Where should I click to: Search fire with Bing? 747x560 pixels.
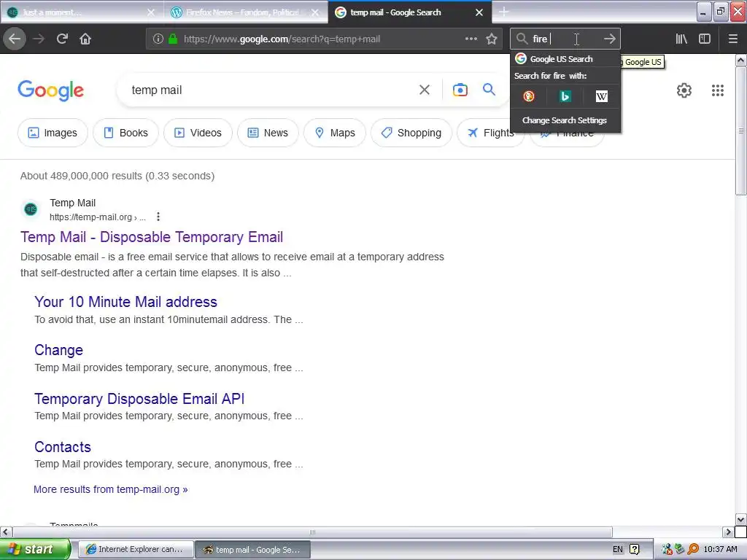565,97
